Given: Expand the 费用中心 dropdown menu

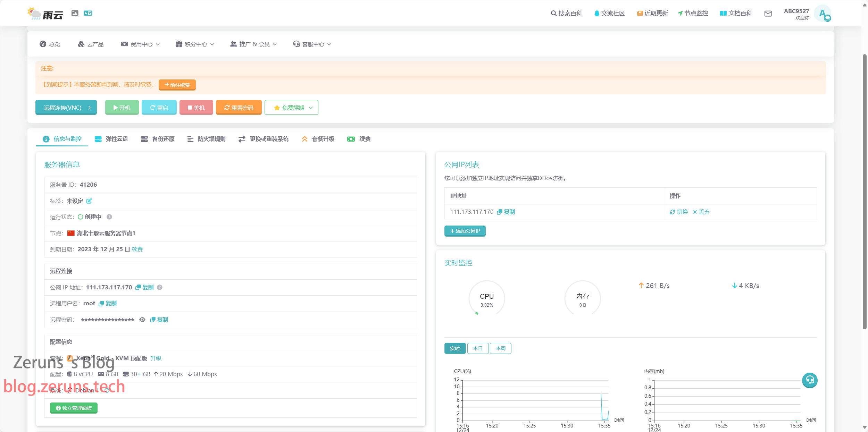Looking at the screenshot, I should [141, 44].
